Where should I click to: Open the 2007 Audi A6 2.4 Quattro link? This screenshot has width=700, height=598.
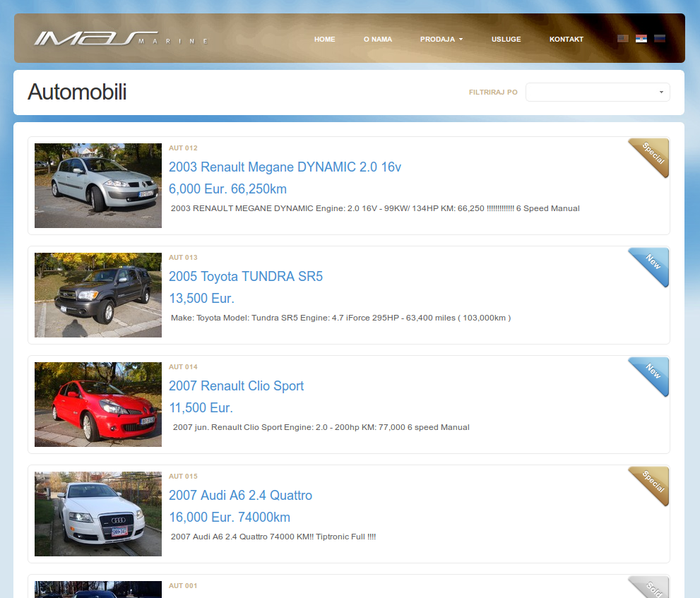[240, 495]
